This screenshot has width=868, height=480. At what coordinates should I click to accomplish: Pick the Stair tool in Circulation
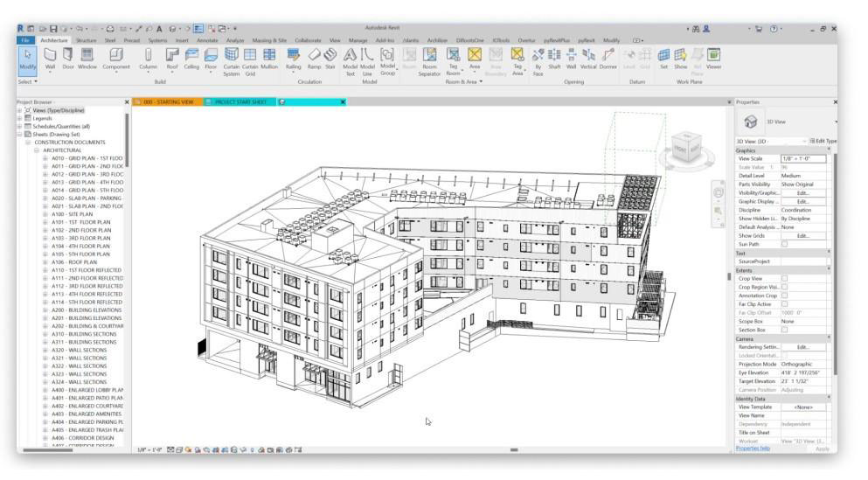330,57
